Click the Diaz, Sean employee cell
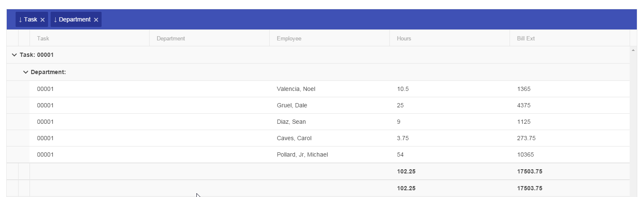Image resolution: width=644 pixels, height=197 pixels. click(x=291, y=122)
